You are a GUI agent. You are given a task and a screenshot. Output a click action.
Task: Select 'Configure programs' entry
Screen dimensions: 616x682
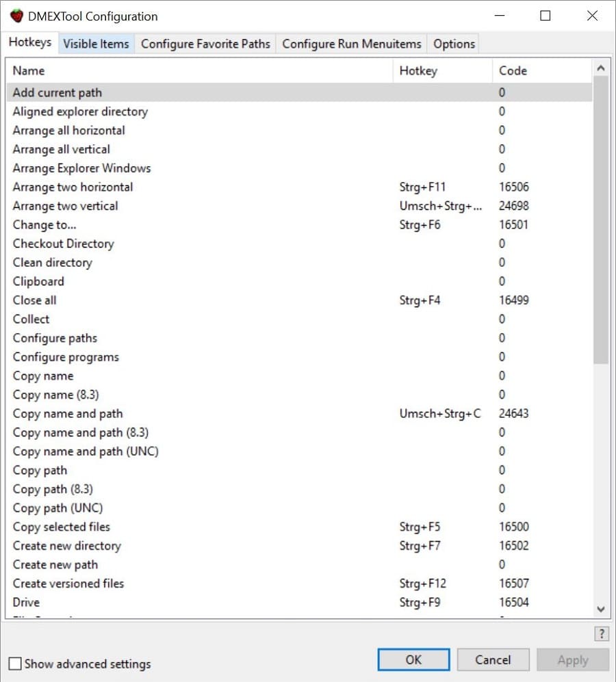point(300,357)
